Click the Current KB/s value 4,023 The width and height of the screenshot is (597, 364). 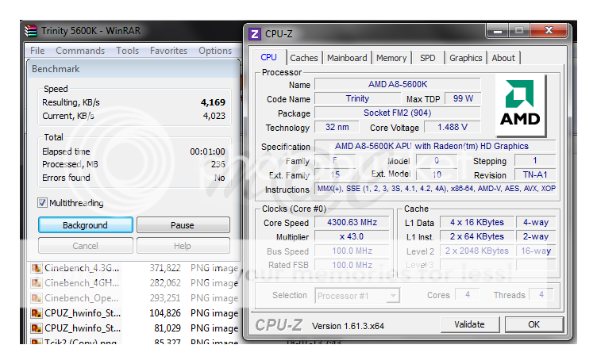pyautogui.click(x=214, y=116)
